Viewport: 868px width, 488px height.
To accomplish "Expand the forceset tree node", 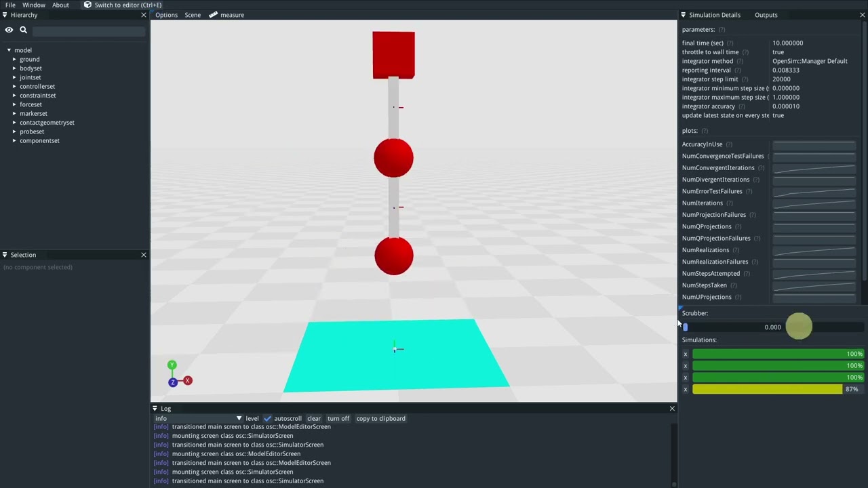I will click(x=14, y=104).
